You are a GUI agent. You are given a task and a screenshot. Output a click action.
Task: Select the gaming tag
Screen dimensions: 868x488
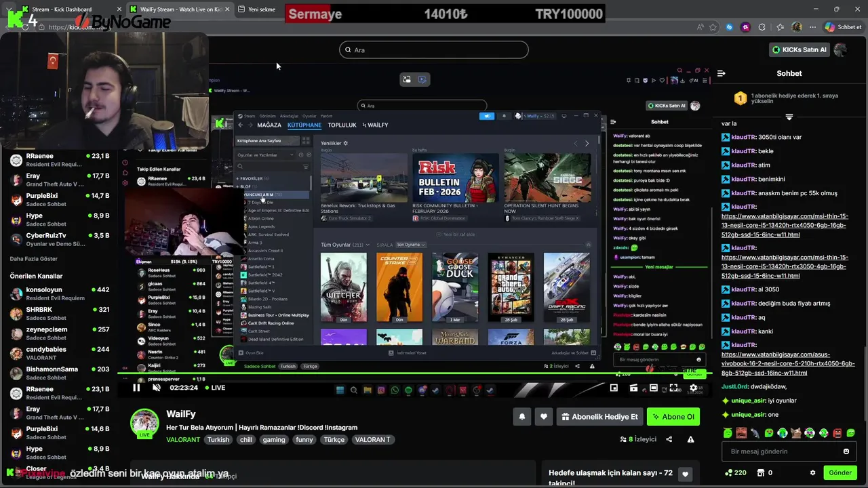pyautogui.click(x=274, y=439)
